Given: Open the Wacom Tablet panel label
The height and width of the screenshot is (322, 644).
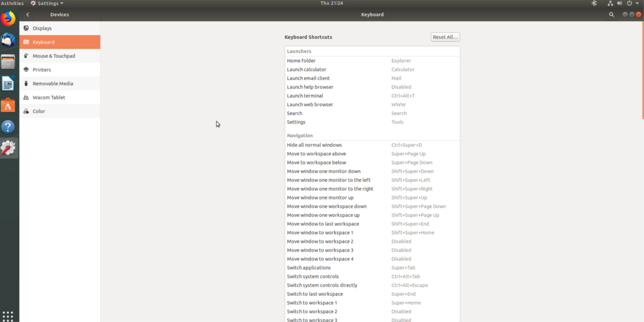Looking at the screenshot, I should 49,98.
